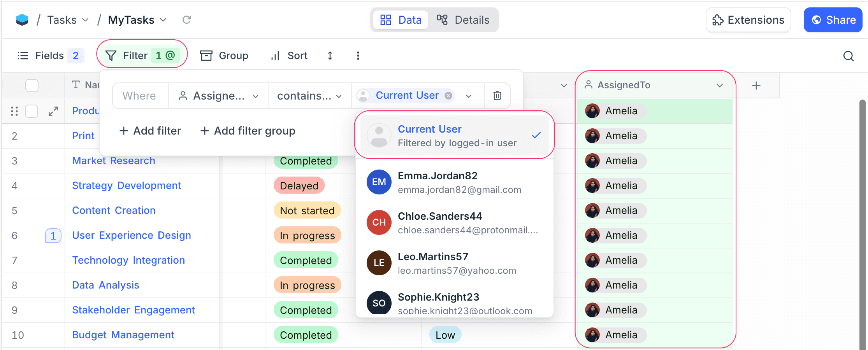The width and height of the screenshot is (868, 350).
Task: Click the Share button
Action: click(x=833, y=20)
